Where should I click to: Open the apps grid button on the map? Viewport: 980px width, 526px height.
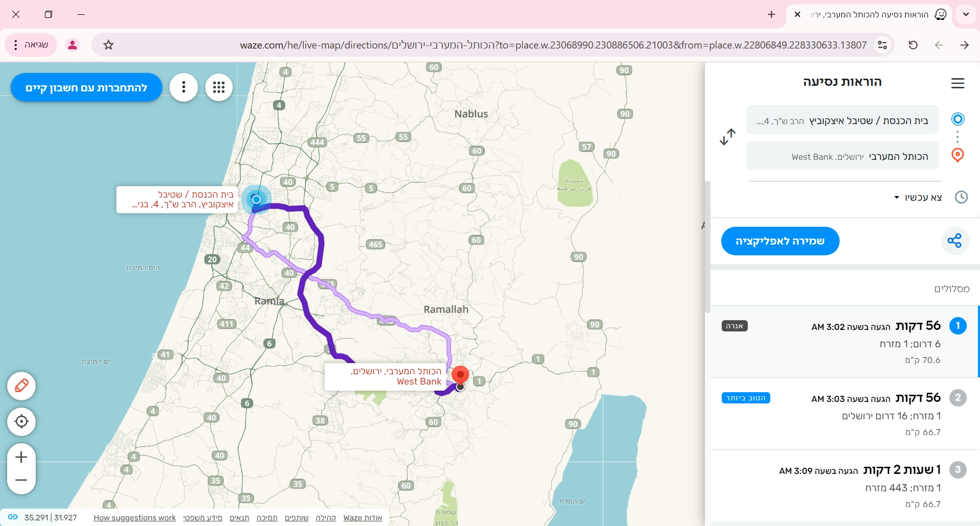pyautogui.click(x=219, y=87)
